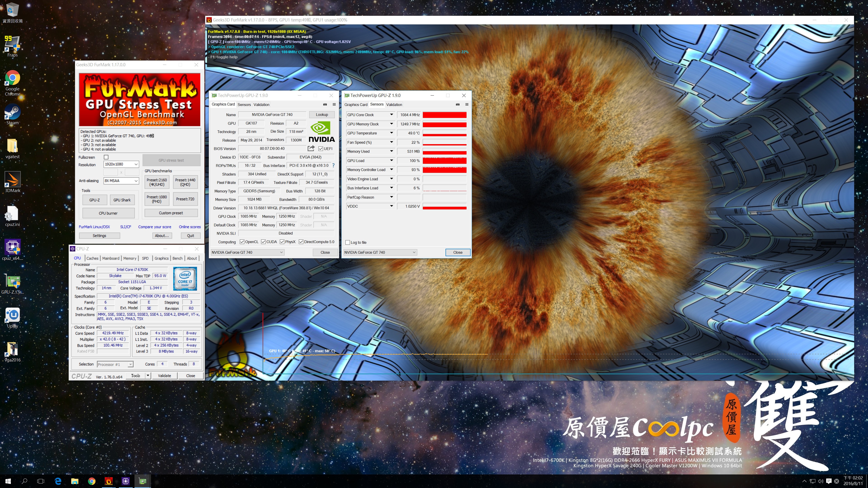The width and height of the screenshot is (868, 488).
Task: Click the GPU Load red sensor graph
Action: pos(444,161)
